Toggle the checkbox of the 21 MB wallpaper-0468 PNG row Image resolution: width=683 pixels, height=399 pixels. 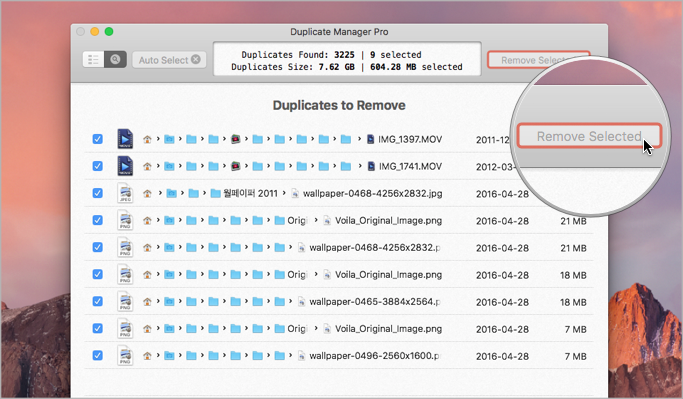pos(98,247)
